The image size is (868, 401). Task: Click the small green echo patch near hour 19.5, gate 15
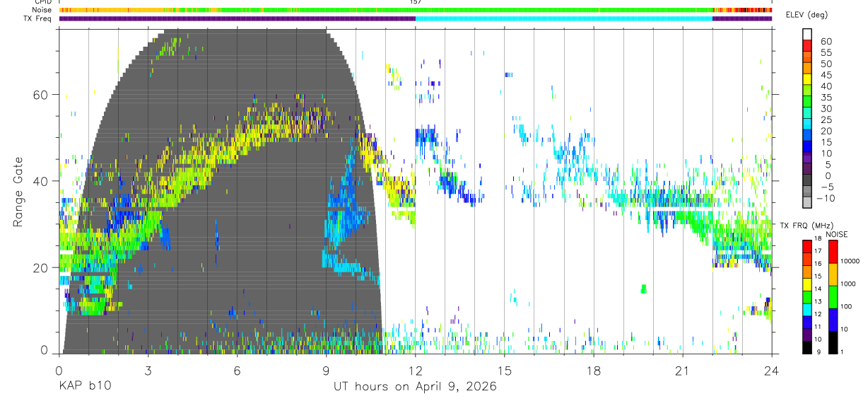click(643, 289)
